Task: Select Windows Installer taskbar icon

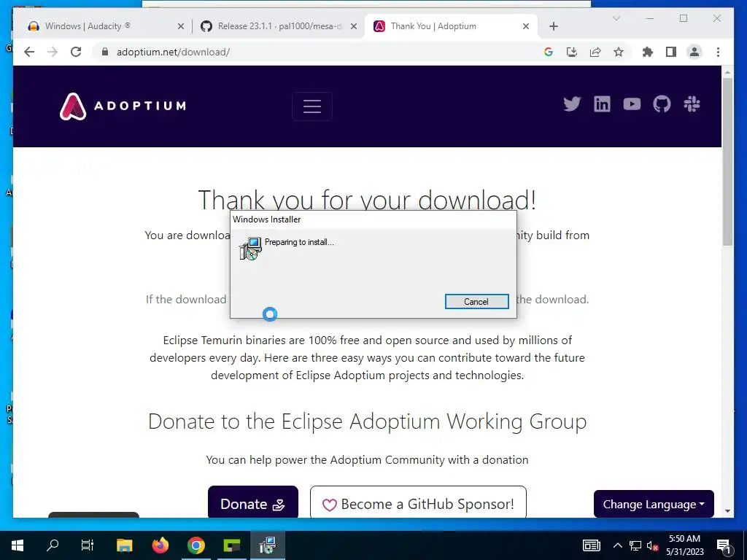Action: click(x=267, y=545)
